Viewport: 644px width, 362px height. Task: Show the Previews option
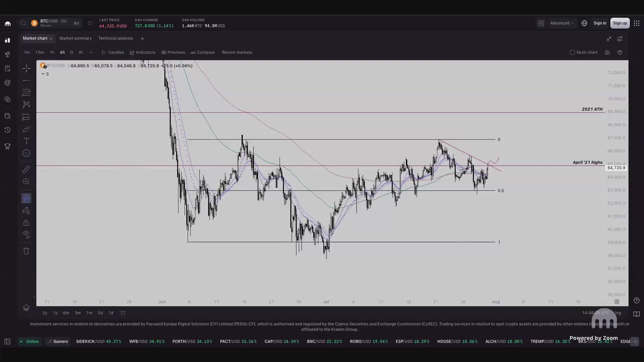point(173,53)
